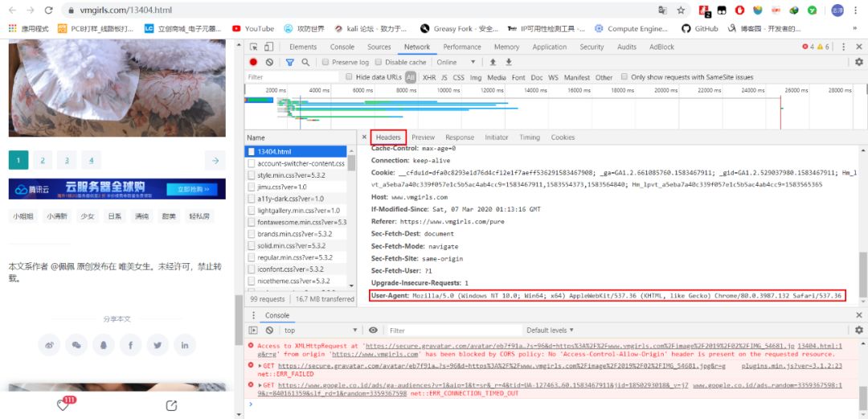868x419 pixels.
Task: Click the 小姐姐 tag
Action: 23,216
